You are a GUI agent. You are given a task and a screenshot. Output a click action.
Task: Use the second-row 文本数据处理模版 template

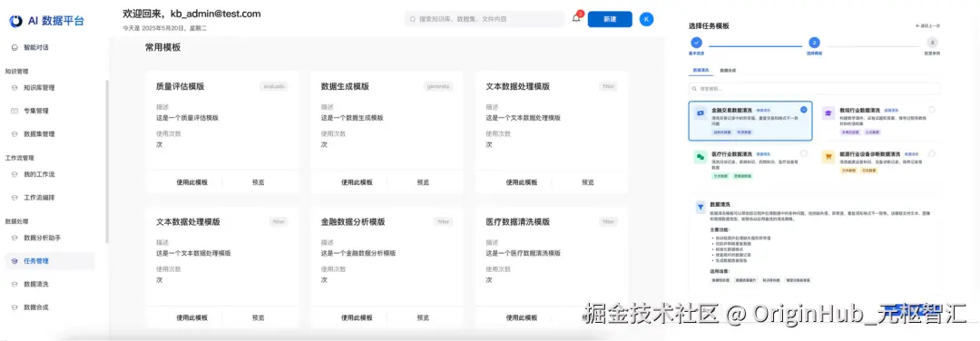(x=191, y=318)
